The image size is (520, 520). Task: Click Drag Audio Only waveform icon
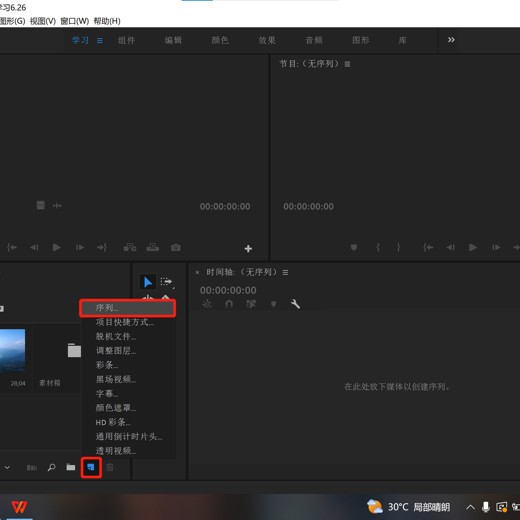(x=57, y=206)
